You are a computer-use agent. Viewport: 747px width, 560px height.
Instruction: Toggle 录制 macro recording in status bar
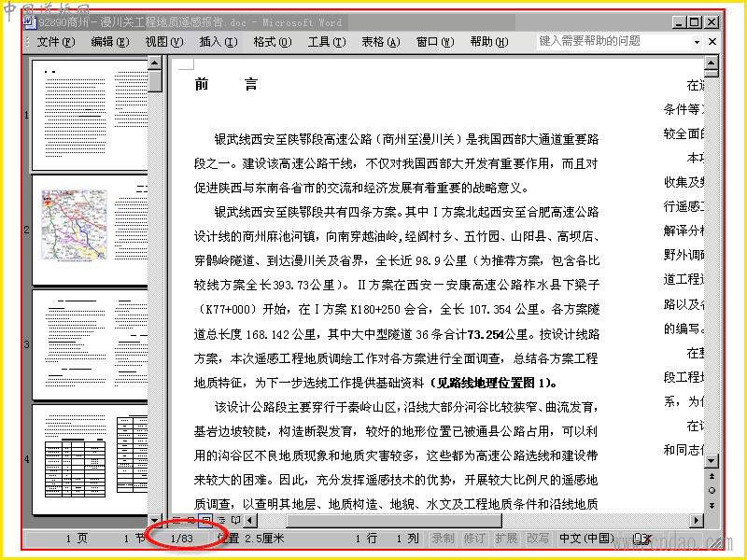tap(443, 539)
